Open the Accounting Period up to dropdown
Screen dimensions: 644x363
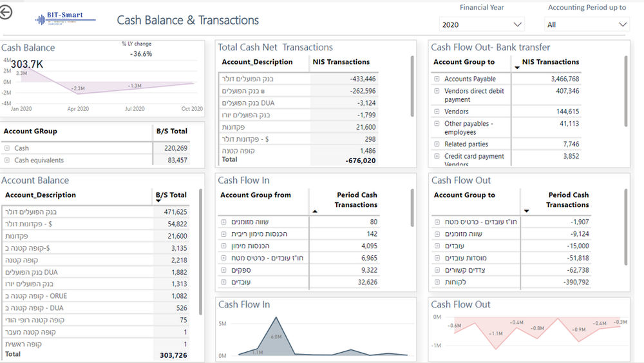pos(587,25)
